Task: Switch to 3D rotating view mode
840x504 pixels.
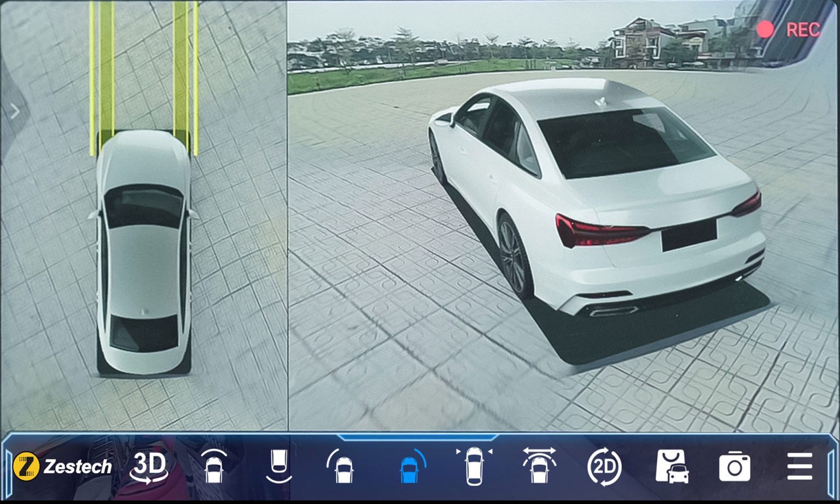Action: click(x=149, y=467)
